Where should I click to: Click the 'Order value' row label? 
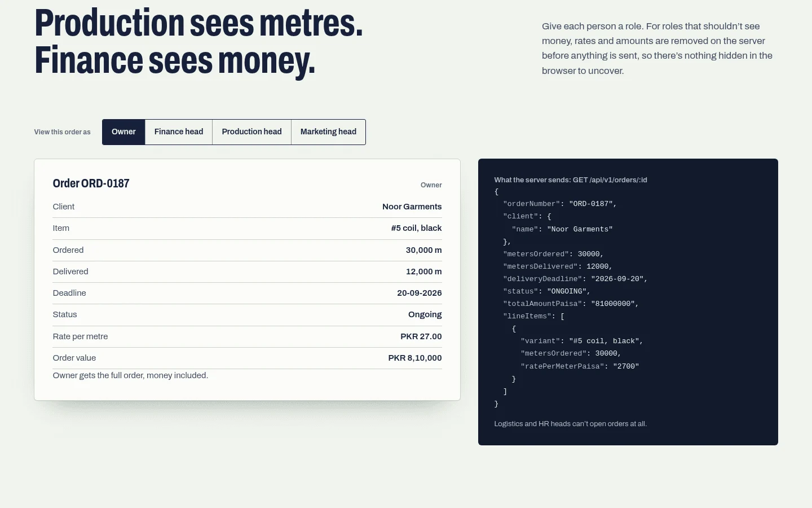[74, 358]
